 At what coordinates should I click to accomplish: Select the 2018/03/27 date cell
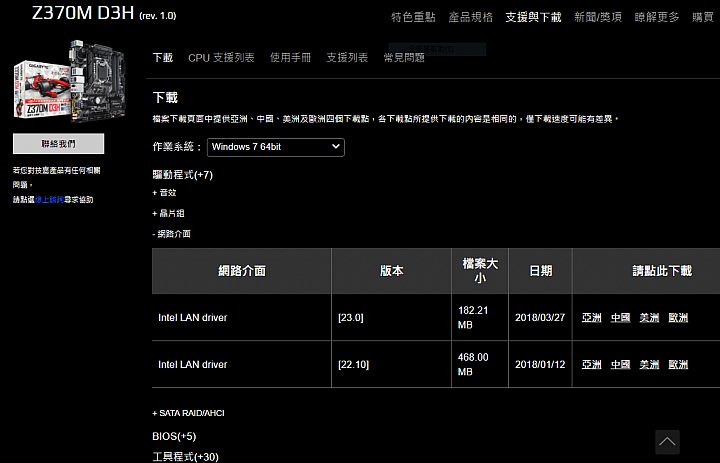540,318
